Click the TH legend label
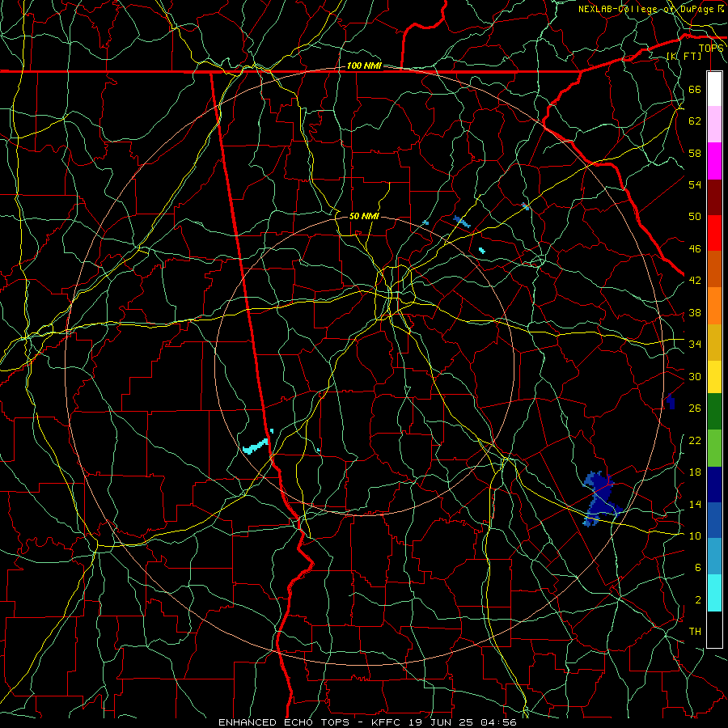Image resolution: width=728 pixels, height=728 pixels. pyautogui.click(x=695, y=632)
